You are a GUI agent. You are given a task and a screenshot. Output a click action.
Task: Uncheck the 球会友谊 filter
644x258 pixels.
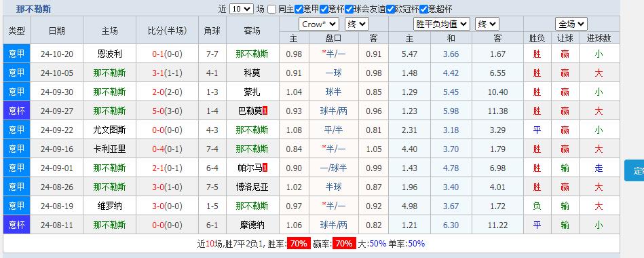click(x=349, y=9)
